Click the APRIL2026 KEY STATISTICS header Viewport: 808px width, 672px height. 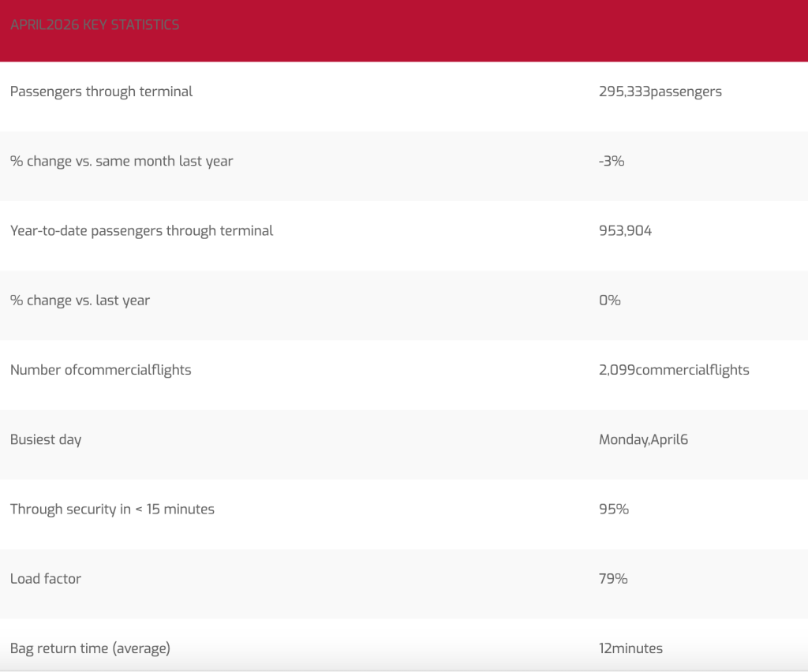point(95,24)
